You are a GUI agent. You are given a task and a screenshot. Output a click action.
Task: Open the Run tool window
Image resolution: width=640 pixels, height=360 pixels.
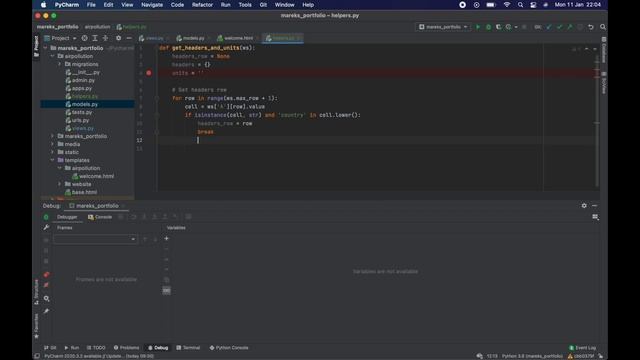coord(72,348)
